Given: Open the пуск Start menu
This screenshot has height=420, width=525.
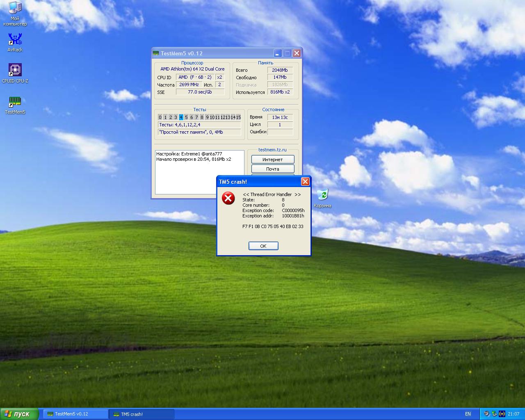Looking at the screenshot, I should tap(19, 414).
